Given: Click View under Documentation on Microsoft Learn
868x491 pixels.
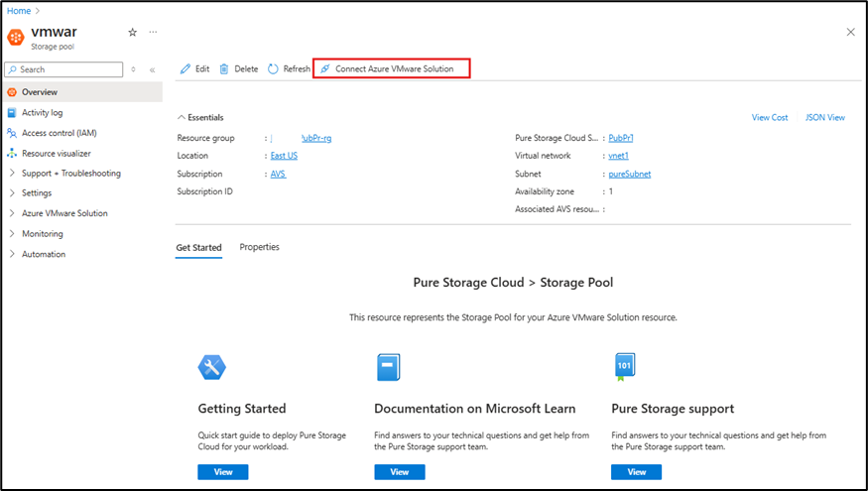Looking at the screenshot, I should (x=400, y=472).
